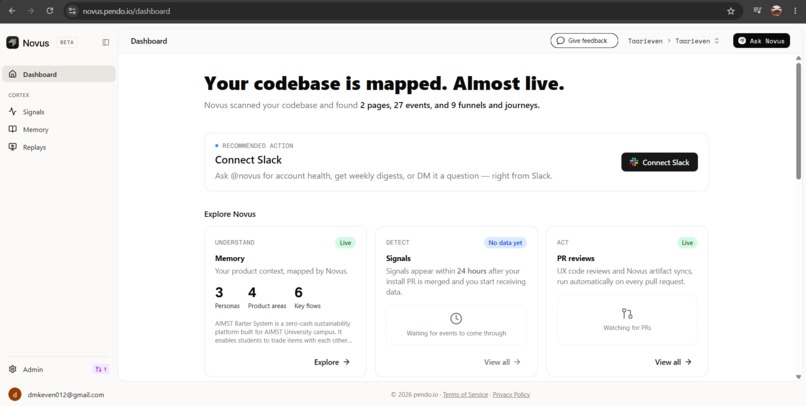Click the No data yet badge
This screenshot has width=806, height=406.
[x=505, y=243]
